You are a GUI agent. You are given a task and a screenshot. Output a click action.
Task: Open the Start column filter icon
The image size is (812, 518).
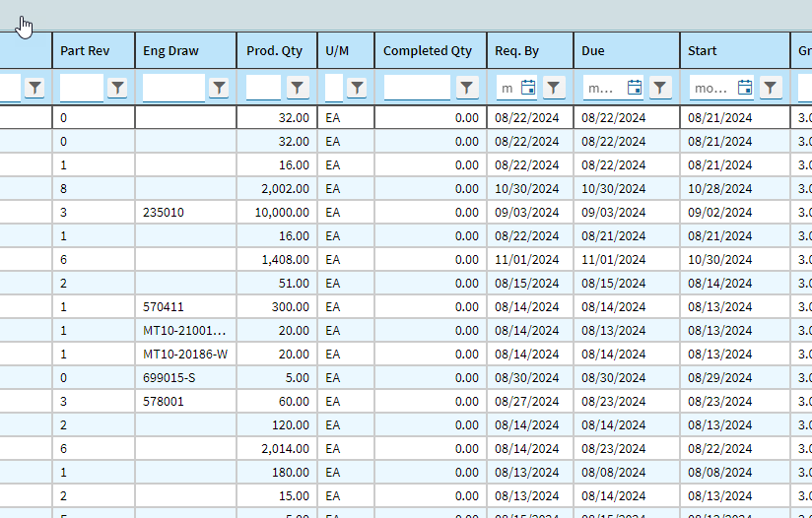tap(771, 88)
